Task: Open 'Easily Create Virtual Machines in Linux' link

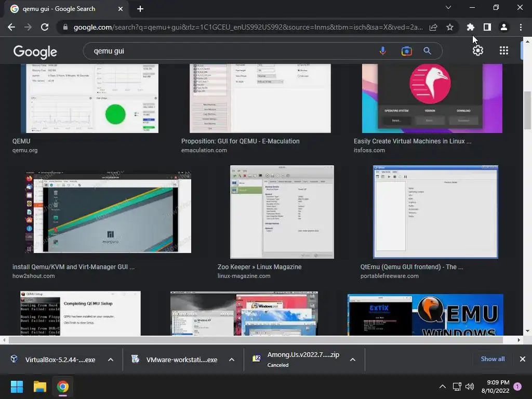Action: (x=413, y=141)
